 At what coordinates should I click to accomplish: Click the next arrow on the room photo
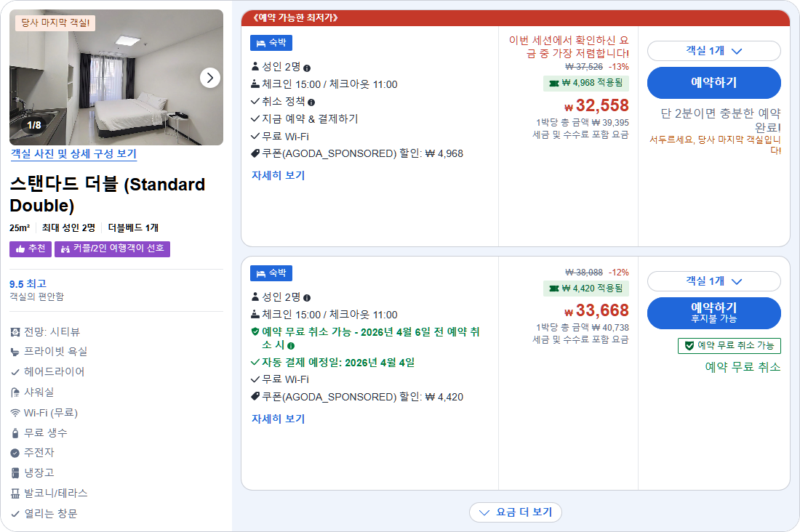click(209, 78)
